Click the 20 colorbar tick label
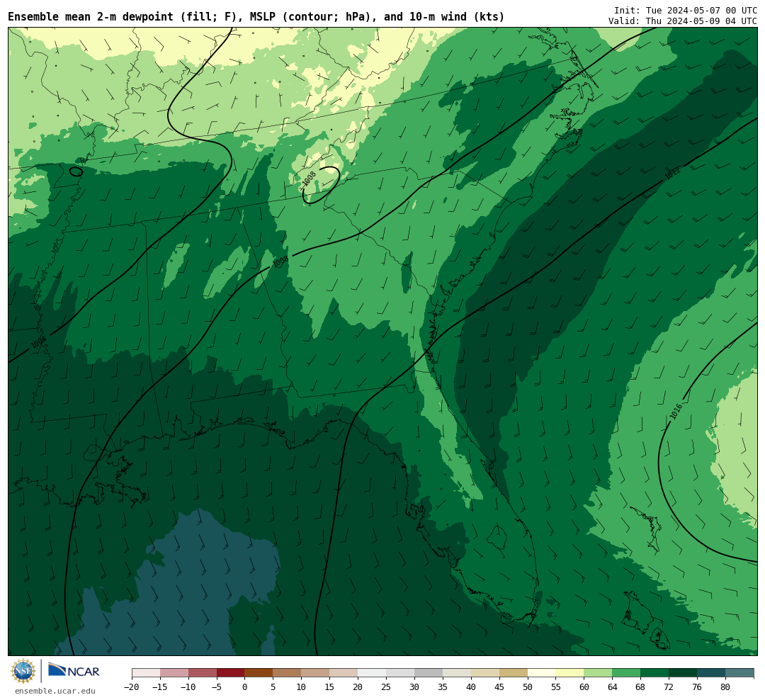The width and height of the screenshot is (765, 700). [x=358, y=687]
